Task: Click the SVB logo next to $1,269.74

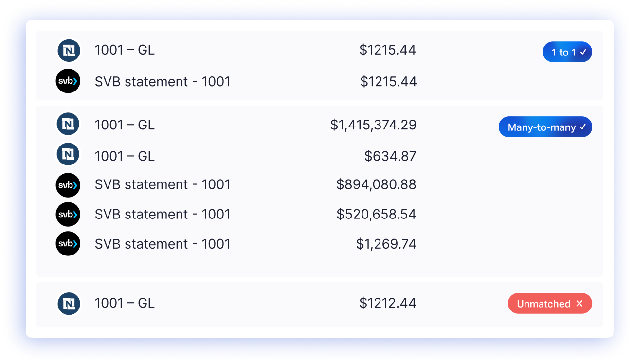Action: (68, 243)
